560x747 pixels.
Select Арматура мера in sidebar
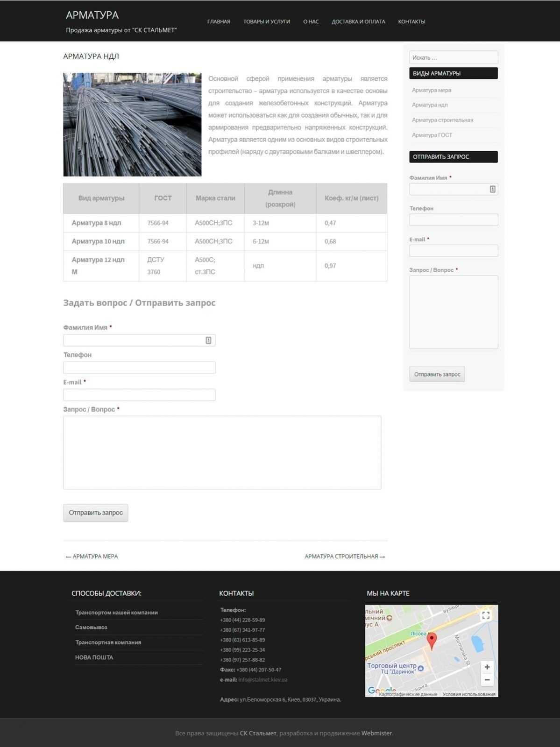point(432,90)
